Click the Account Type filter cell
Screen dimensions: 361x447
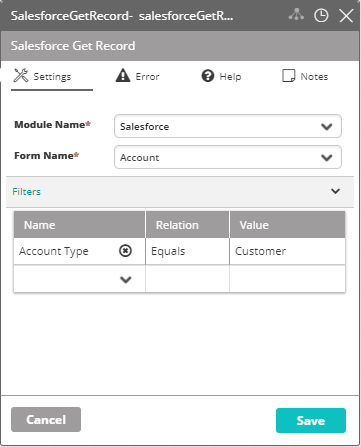click(x=79, y=251)
